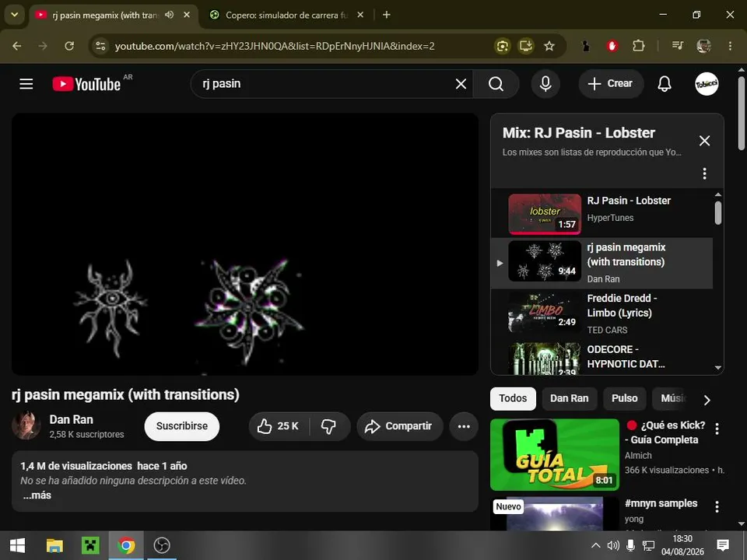
Task: Open a new browser tab
Action: point(387,15)
